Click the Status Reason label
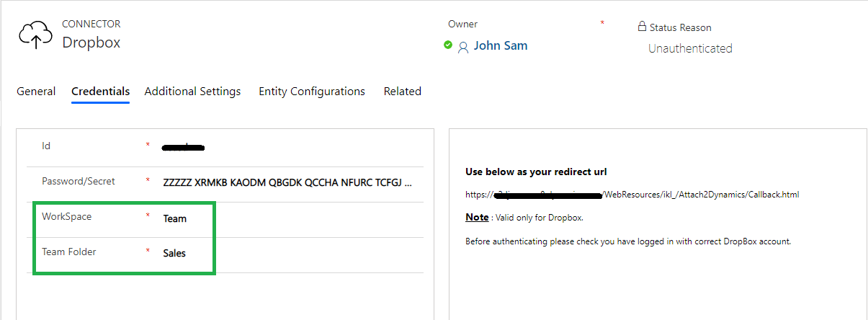Screen dimensions: 868x320 tap(680, 27)
